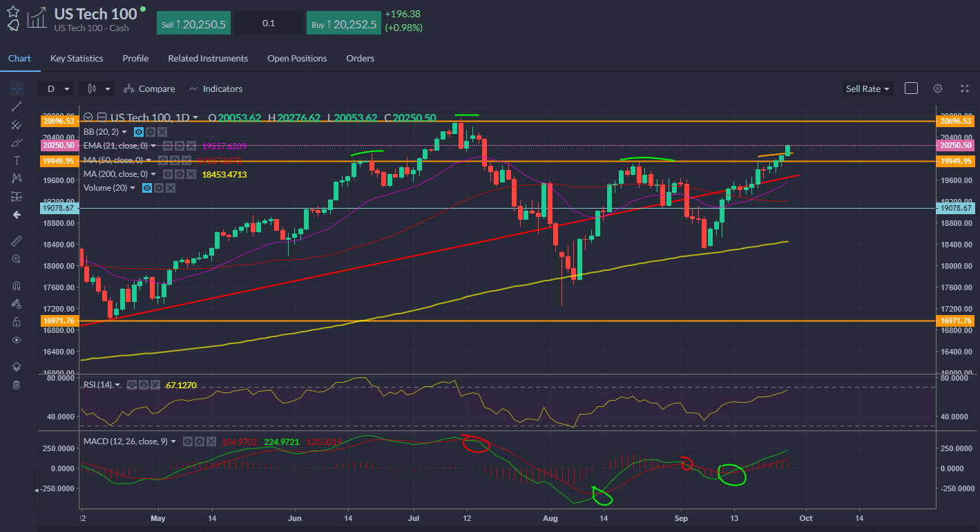The image size is (980, 532).
Task: Open the Open Positions tab
Action: [x=297, y=59]
